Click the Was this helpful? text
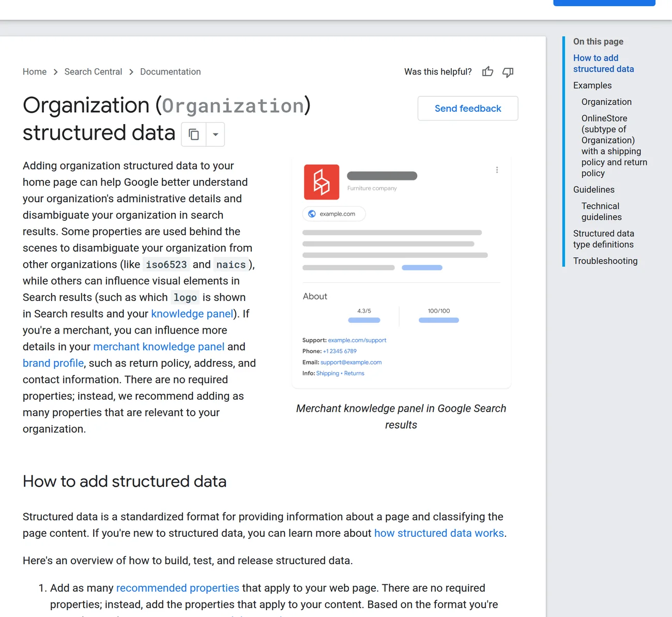672x617 pixels. point(438,72)
